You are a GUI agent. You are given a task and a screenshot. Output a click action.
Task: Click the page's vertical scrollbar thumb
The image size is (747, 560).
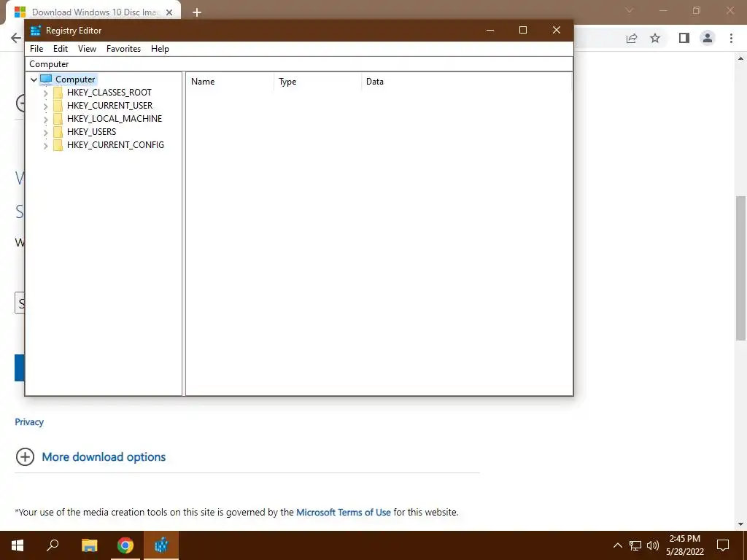pyautogui.click(x=740, y=268)
